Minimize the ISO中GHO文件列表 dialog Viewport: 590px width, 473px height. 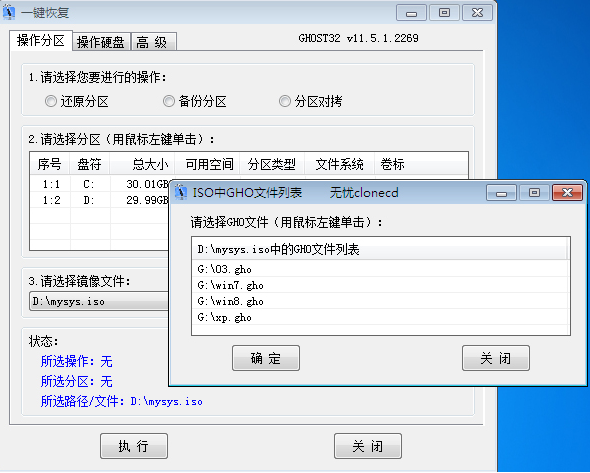pyautogui.click(x=501, y=193)
